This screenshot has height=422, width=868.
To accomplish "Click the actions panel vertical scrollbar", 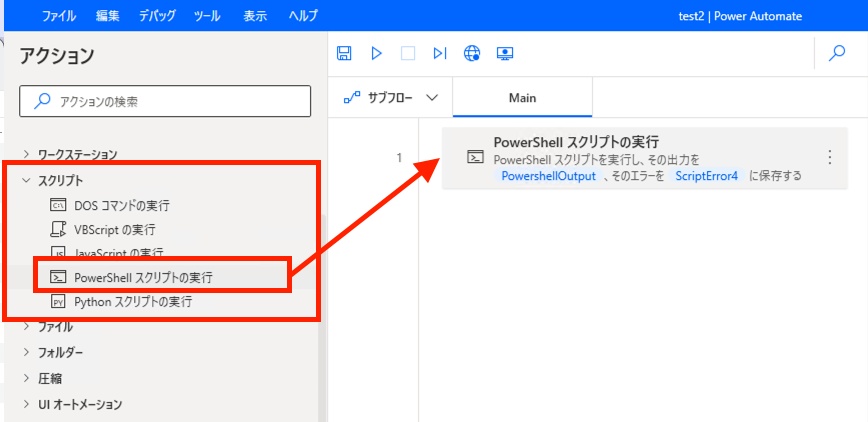I will pos(322,318).
